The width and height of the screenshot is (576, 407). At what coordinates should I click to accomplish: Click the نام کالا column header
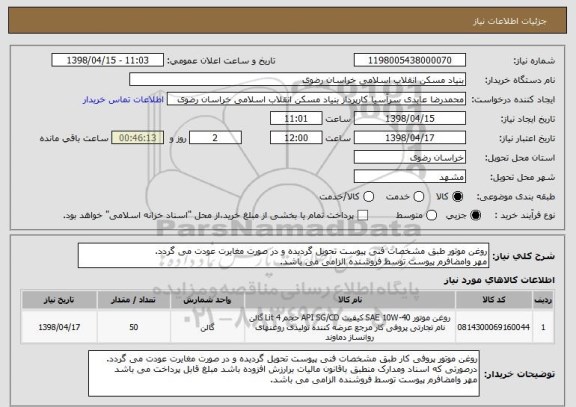point(350,300)
